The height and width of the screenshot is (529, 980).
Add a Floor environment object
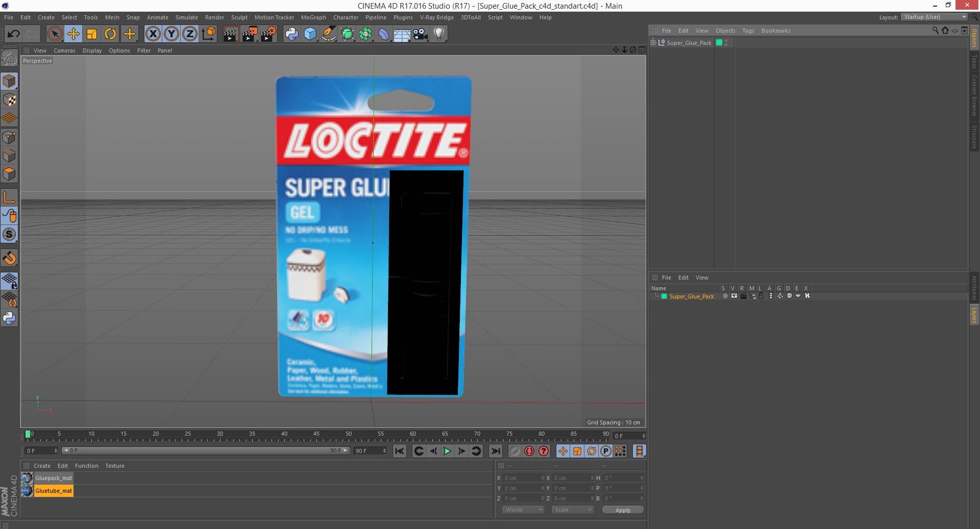pyautogui.click(x=402, y=34)
